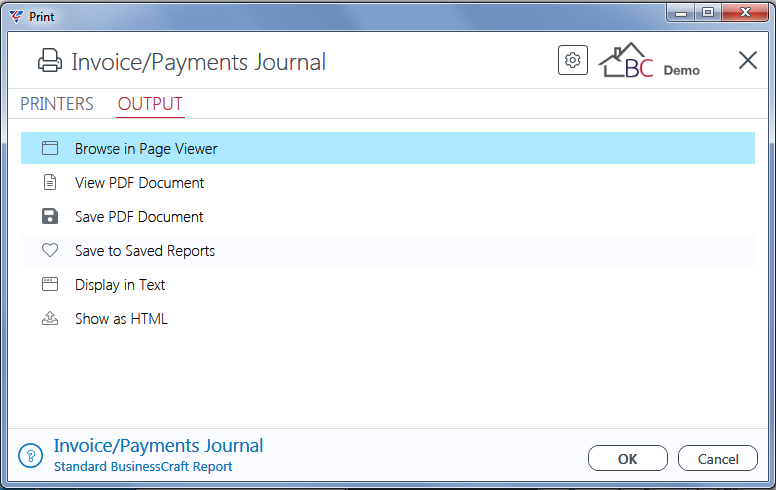This screenshot has height=490, width=776.
Task: Confirm with the OK button
Action: pyautogui.click(x=628, y=458)
